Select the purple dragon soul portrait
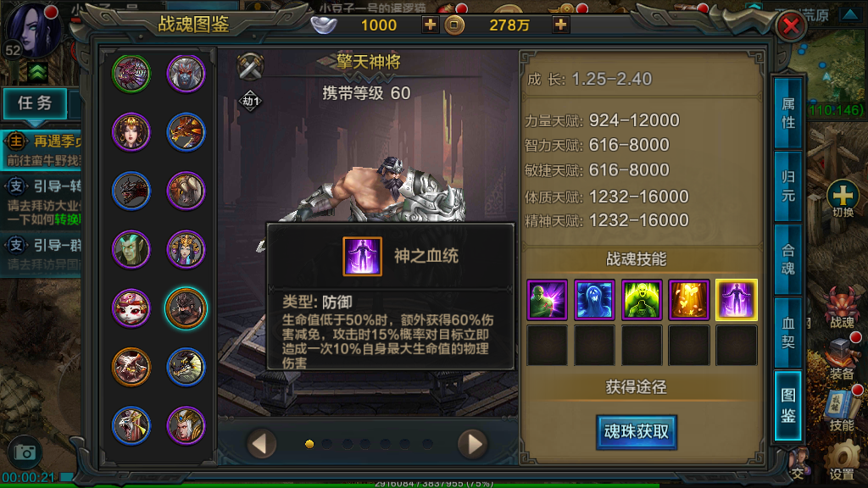 tap(131, 74)
